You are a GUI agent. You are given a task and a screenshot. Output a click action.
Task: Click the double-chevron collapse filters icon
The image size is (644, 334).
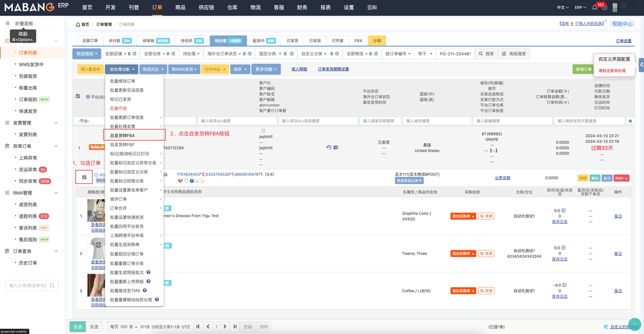tap(630, 121)
